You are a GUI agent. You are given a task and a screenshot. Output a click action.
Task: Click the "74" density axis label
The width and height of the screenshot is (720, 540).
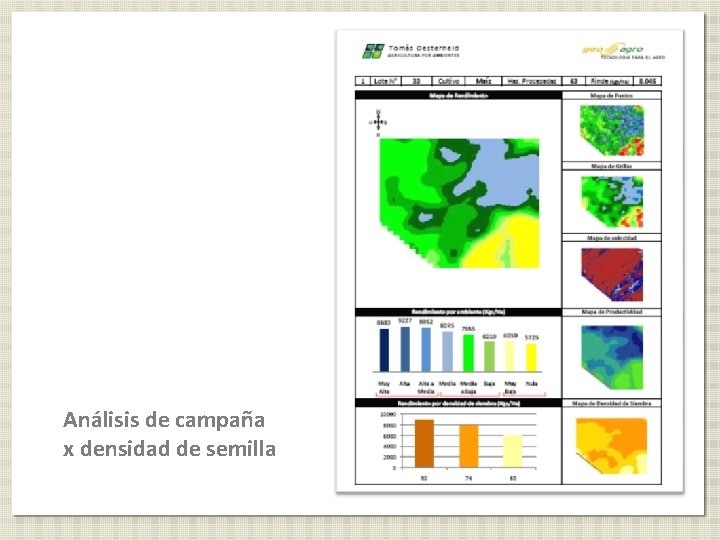[x=468, y=478]
